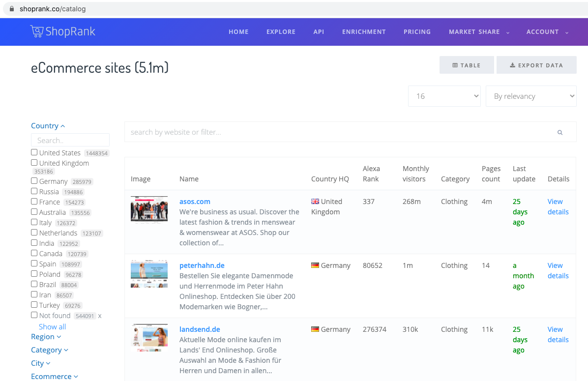Expand the City filter section

pos(40,363)
